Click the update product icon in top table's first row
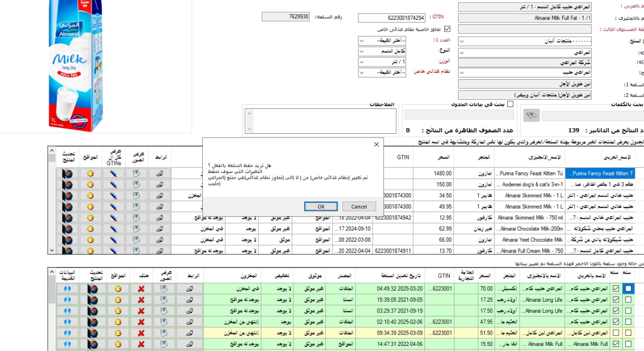Image resolution: width=644 pixels, height=351 pixels. [67, 173]
